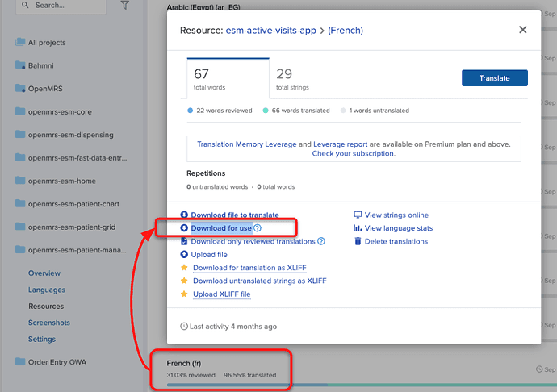Open Resources in the sidebar

[x=46, y=306]
